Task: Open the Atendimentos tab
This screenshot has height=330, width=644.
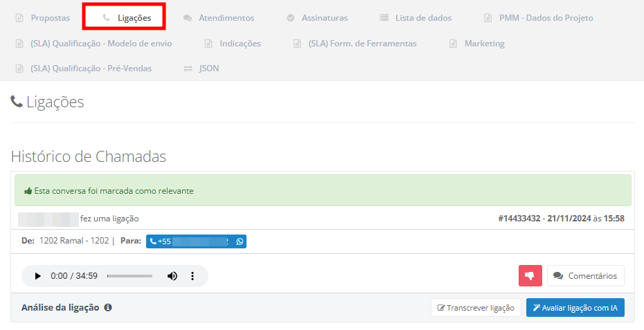Action: [x=219, y=18]
